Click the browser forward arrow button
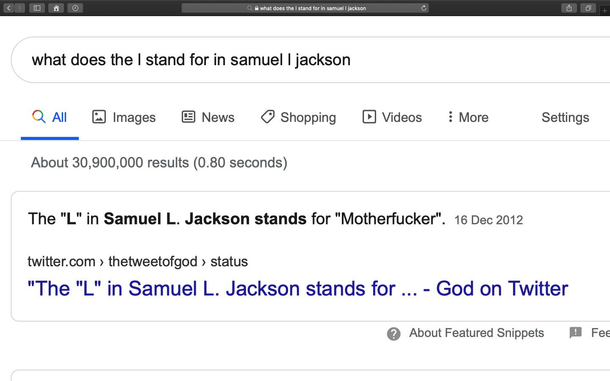This screenshot has height=381, width=610. pyautogui.click(x=20, y=8)
